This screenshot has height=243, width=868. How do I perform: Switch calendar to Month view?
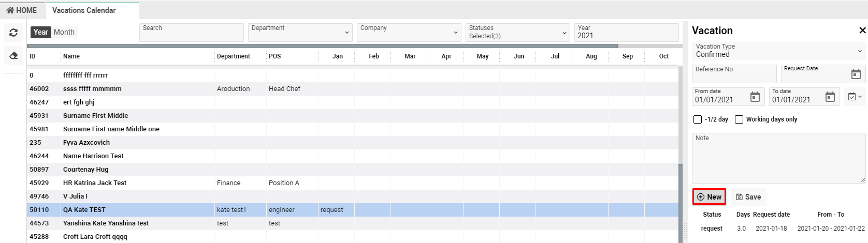click(64, 32)
